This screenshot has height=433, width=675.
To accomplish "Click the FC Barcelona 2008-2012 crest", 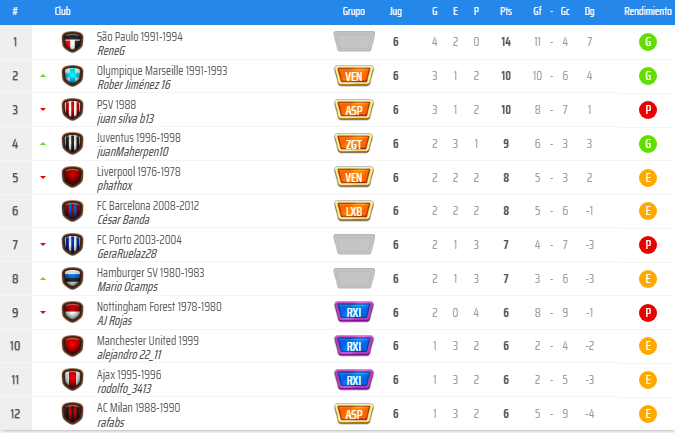I will pyautogui.click(x=71, y=211).
